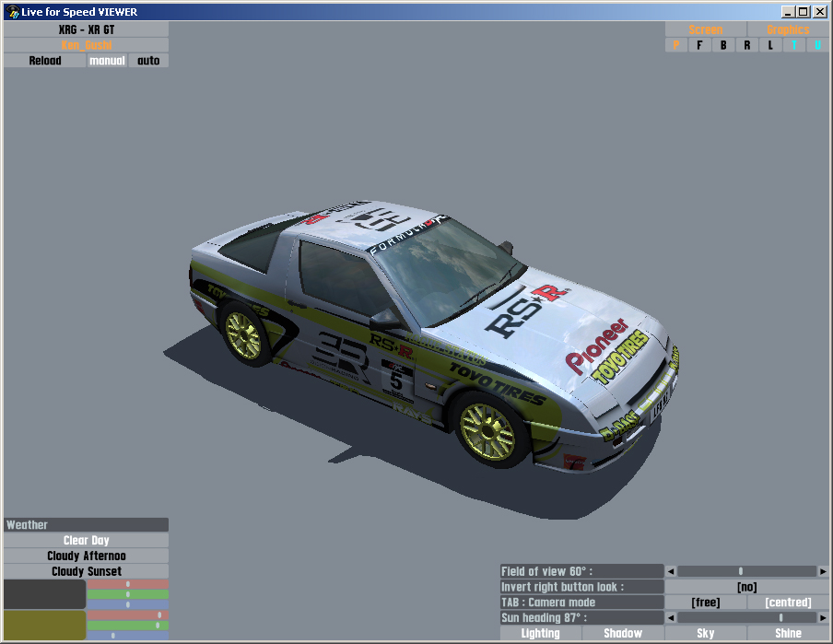833x644 pixels.
Task: Set camera mode to [free]
Action: [x=706, y=602]
